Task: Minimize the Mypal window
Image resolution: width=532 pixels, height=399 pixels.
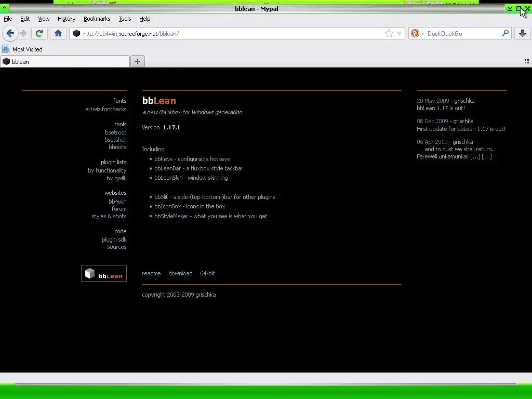Action: (510, 9)
